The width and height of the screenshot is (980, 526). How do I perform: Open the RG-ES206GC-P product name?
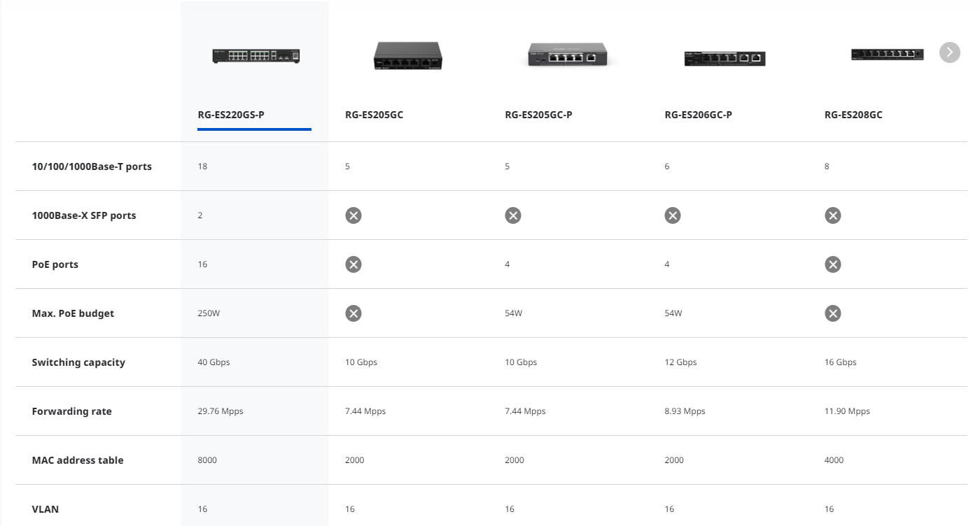698,115
